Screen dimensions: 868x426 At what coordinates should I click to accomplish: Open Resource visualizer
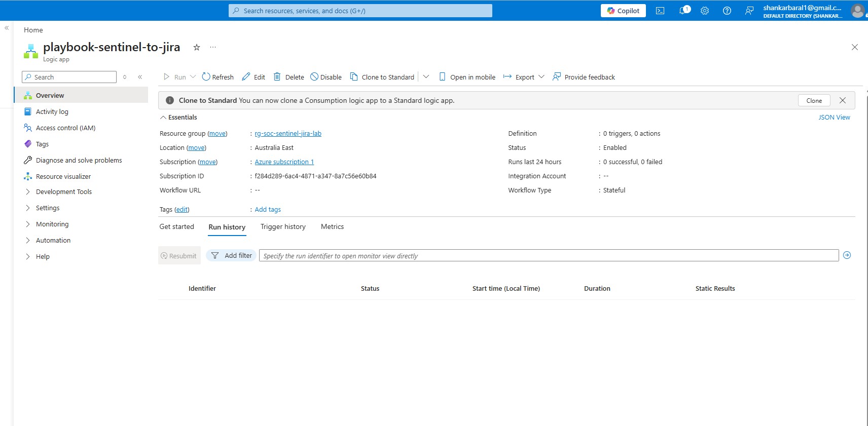pyautogui.click(x=63, y=176)
